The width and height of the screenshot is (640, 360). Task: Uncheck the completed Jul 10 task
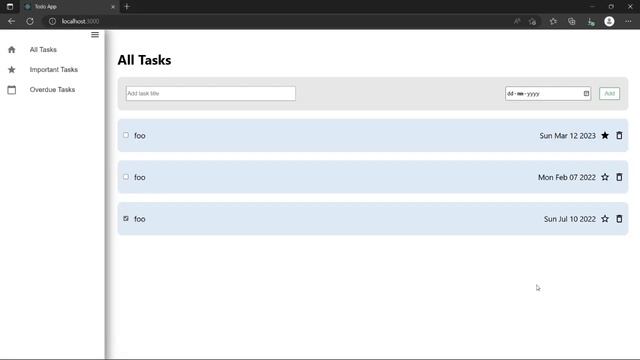click(126, 218)
